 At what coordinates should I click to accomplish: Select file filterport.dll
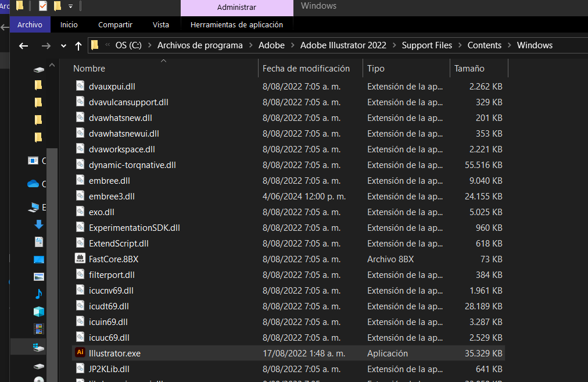point(112,274)
